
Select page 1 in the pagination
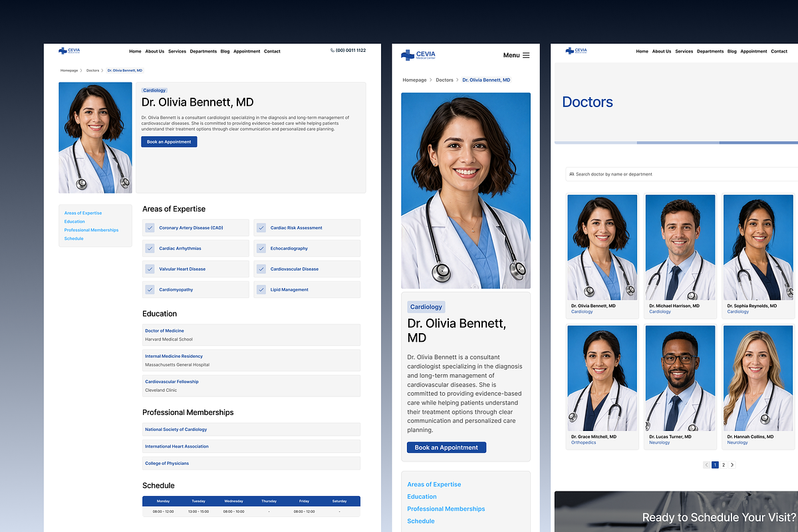click(x=715, y=465)
